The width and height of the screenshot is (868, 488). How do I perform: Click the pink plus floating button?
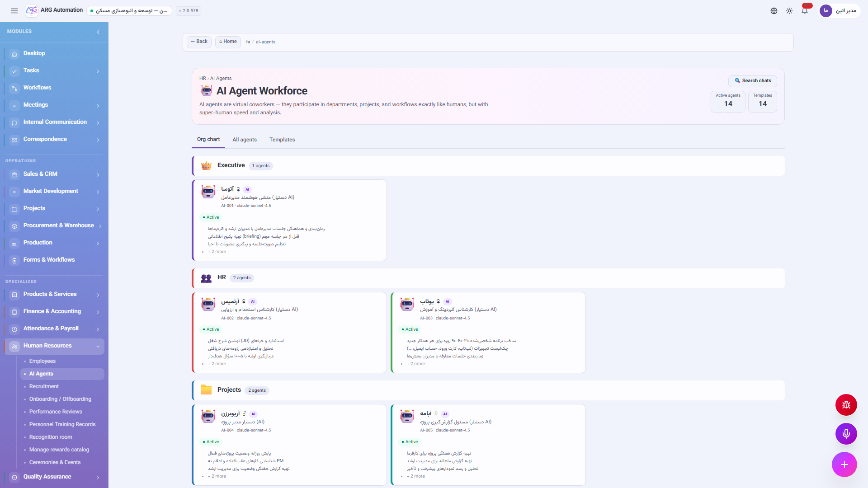844,465
